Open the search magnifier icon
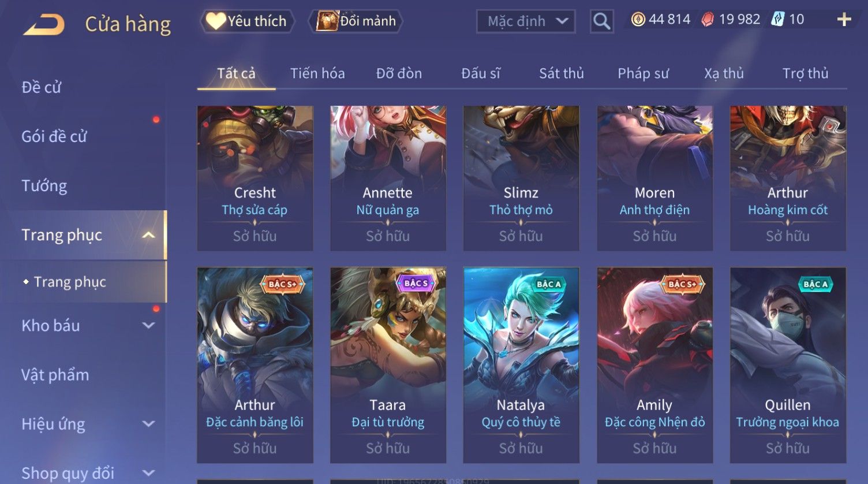The image size is (868, 484). coord(601,21)
